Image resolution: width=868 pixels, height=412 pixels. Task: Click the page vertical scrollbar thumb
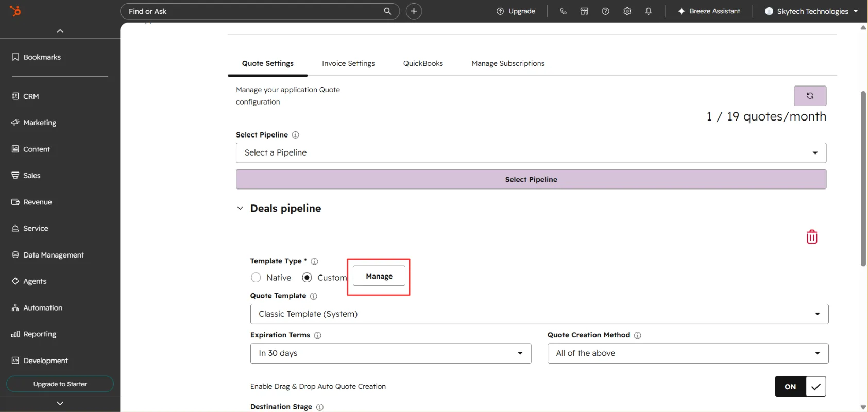tap(863, 179)
